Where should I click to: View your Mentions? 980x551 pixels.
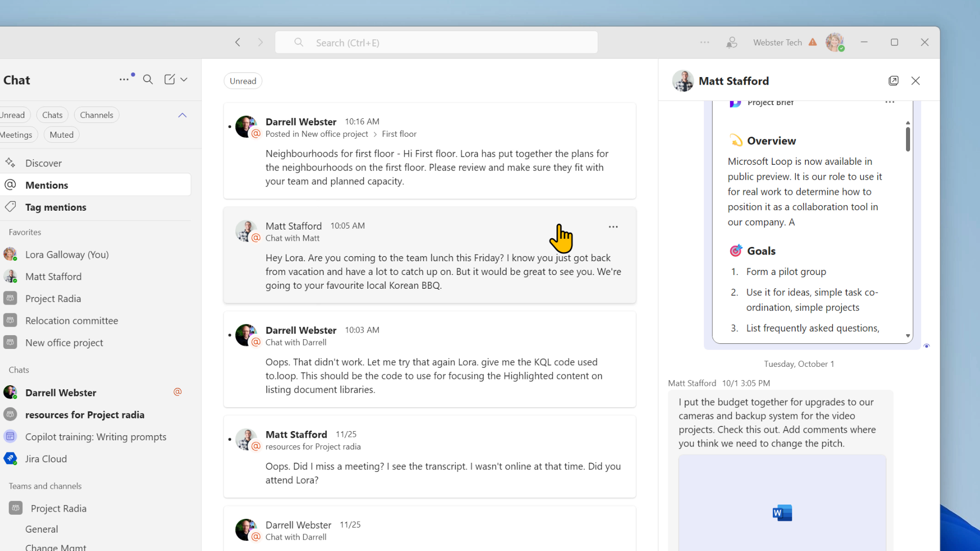(x=46, y=185)
